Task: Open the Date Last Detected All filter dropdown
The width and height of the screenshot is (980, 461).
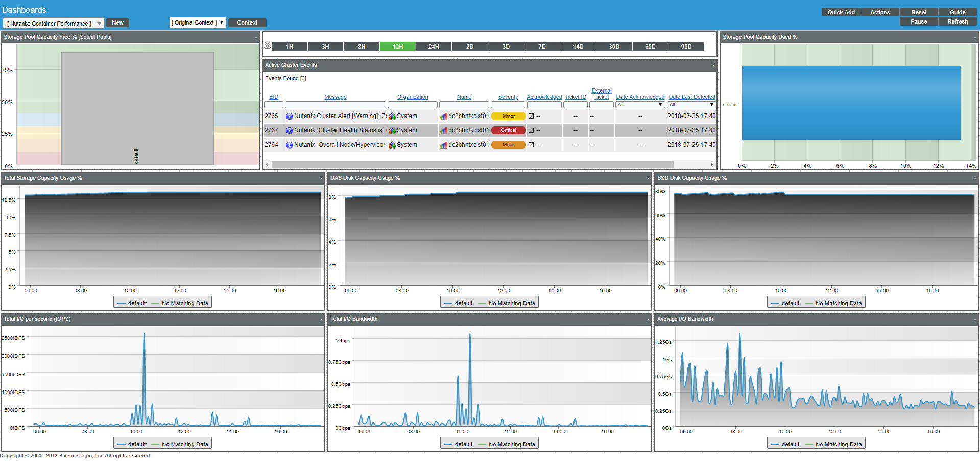Action: coord(691,105)
